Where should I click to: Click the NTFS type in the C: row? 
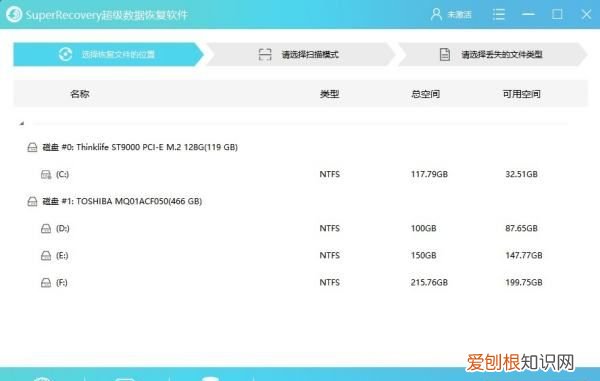tap(329, 174)
